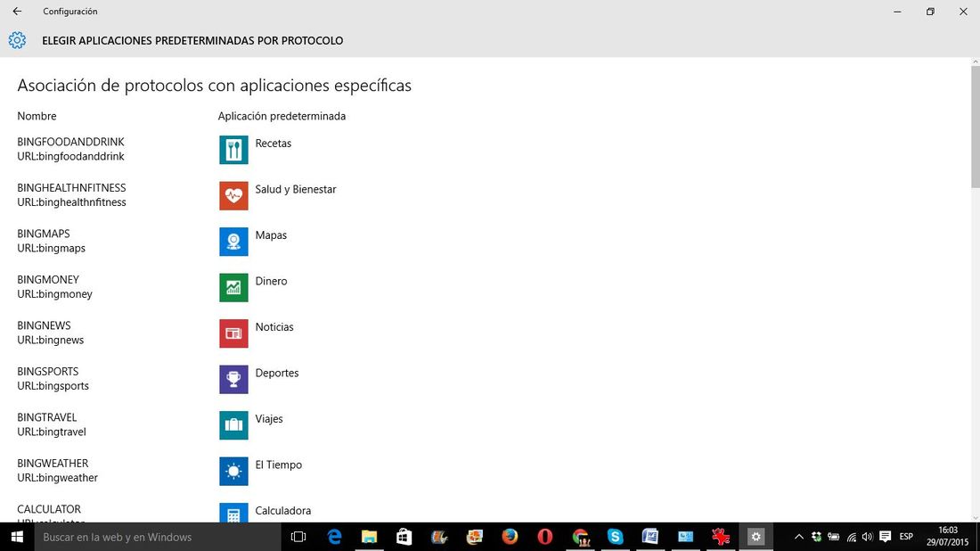This screenshot has width=980, height=551.
Task: Click the Recetas app icon
Action: 233,150
